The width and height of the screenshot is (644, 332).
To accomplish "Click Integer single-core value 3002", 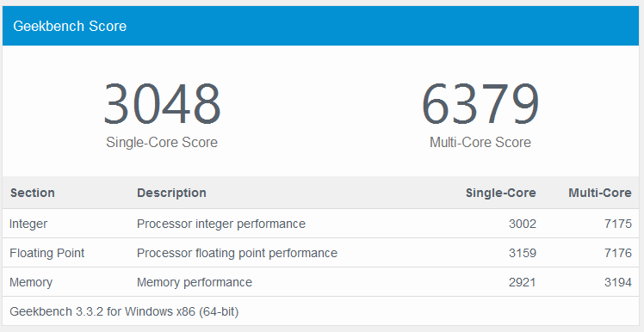I will click(523, 224).
